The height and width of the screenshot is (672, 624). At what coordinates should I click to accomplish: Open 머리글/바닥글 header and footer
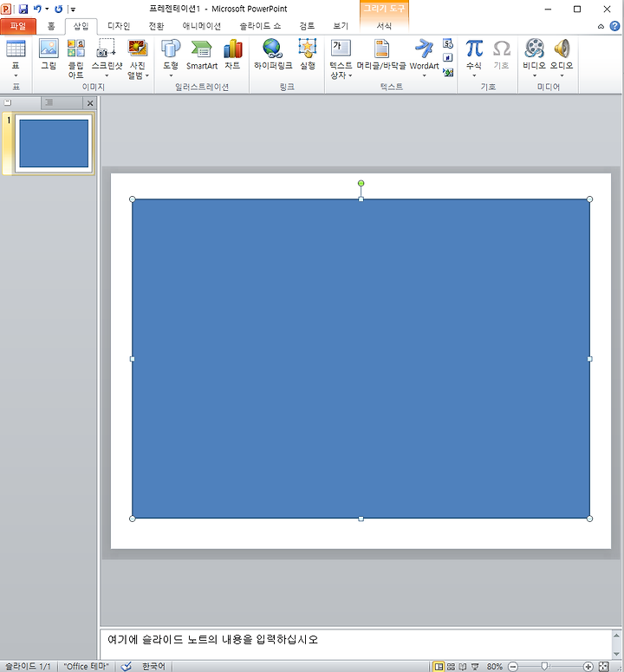pos(381,49)
